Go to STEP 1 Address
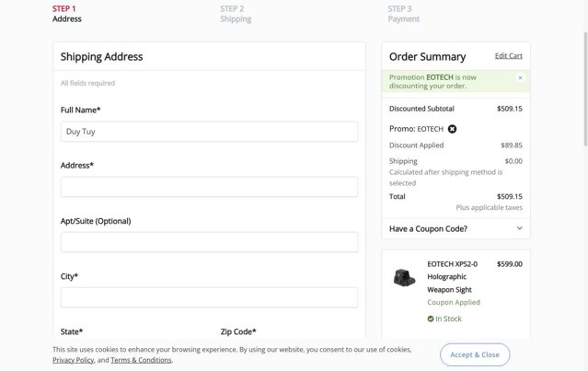 pos(67,14)
